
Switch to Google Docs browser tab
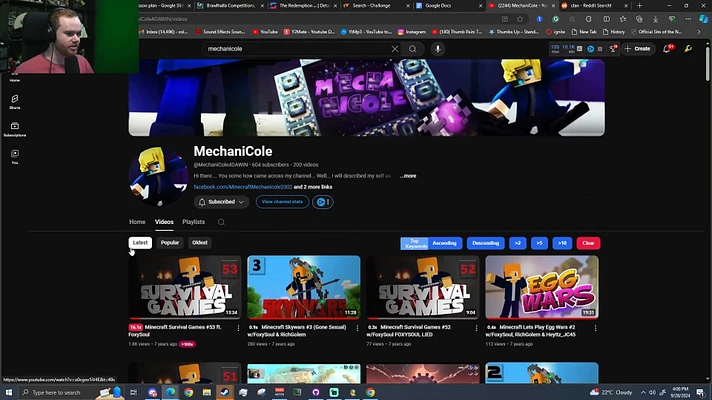449,5
